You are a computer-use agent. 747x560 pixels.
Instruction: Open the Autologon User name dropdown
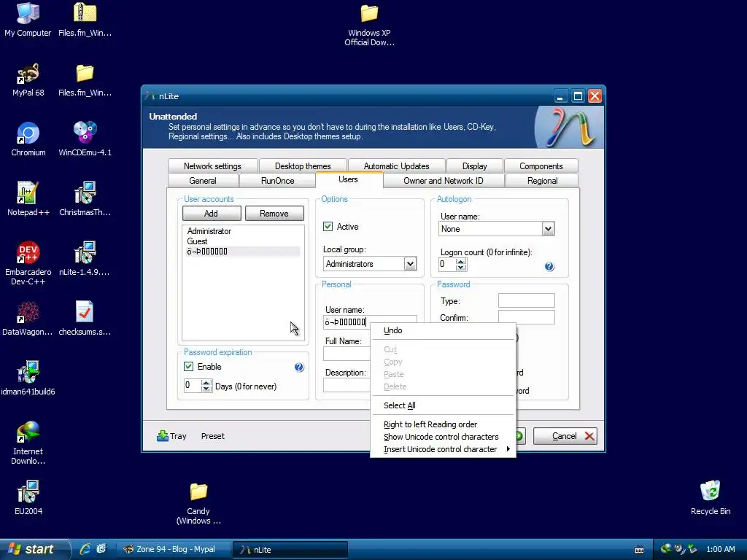548,228
